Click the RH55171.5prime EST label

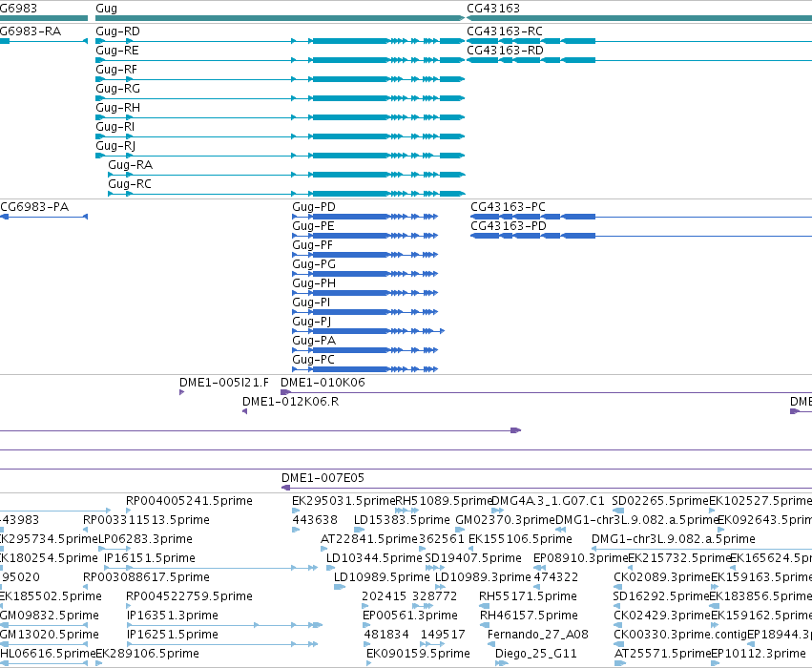(x=528, y=596)
